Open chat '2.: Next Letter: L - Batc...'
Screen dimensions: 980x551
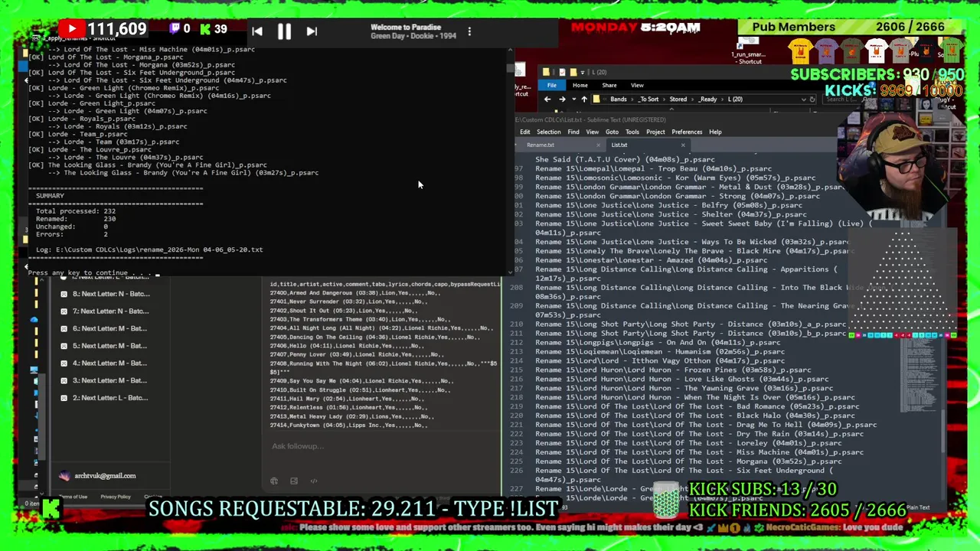pyautogui.click(x=110, y=398)
